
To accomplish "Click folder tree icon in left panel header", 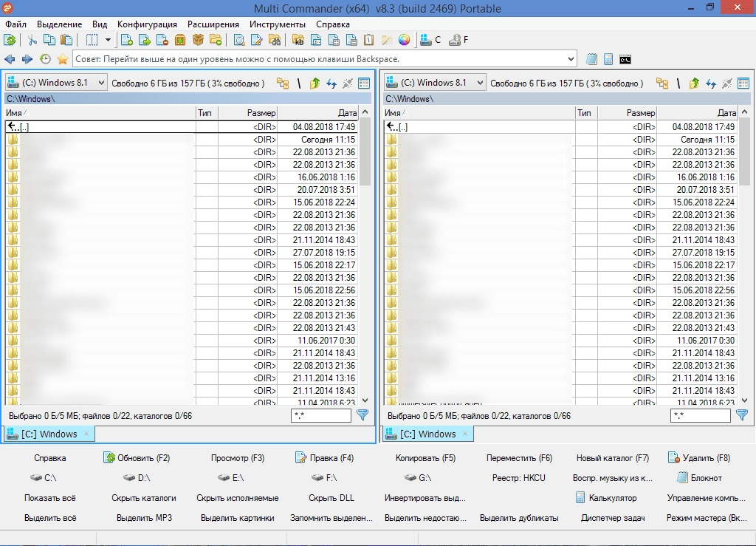I will click(x=283, y=83).
